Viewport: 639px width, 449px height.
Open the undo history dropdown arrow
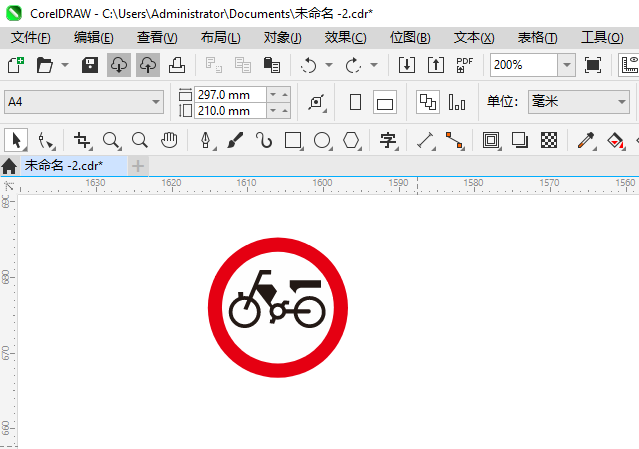pos(329,65)
